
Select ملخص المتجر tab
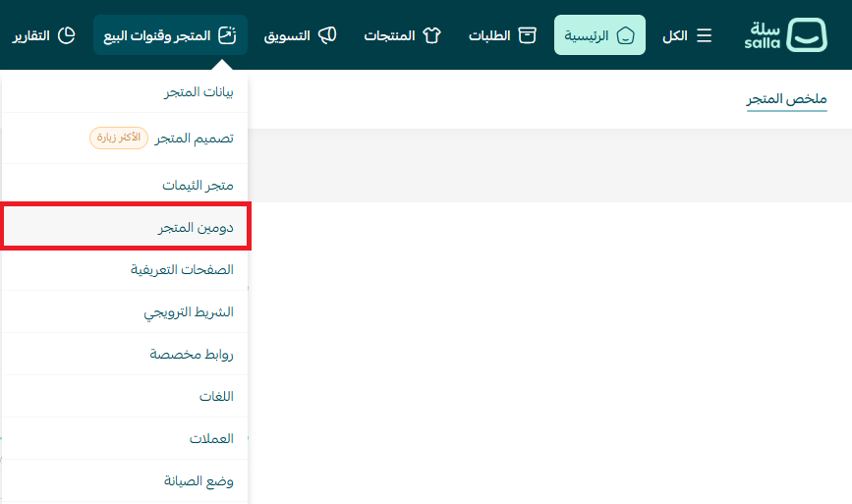[x=787, y=99]
